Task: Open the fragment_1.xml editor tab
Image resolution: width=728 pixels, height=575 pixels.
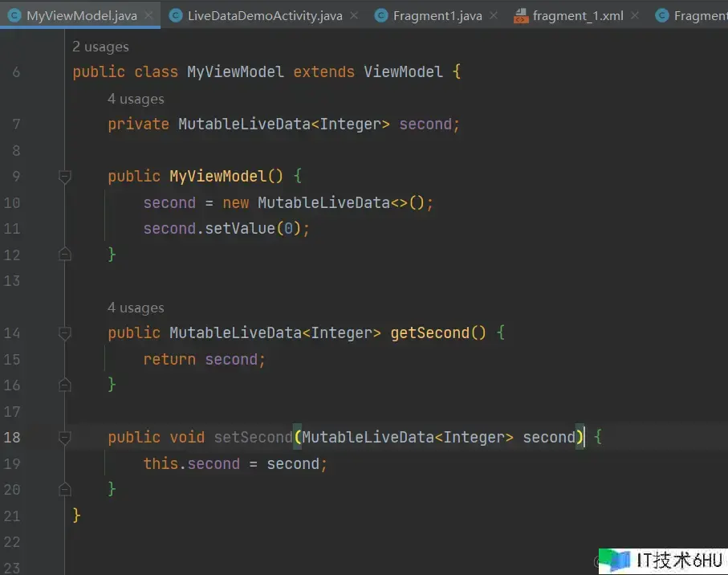Action: (x=578, y=15)
